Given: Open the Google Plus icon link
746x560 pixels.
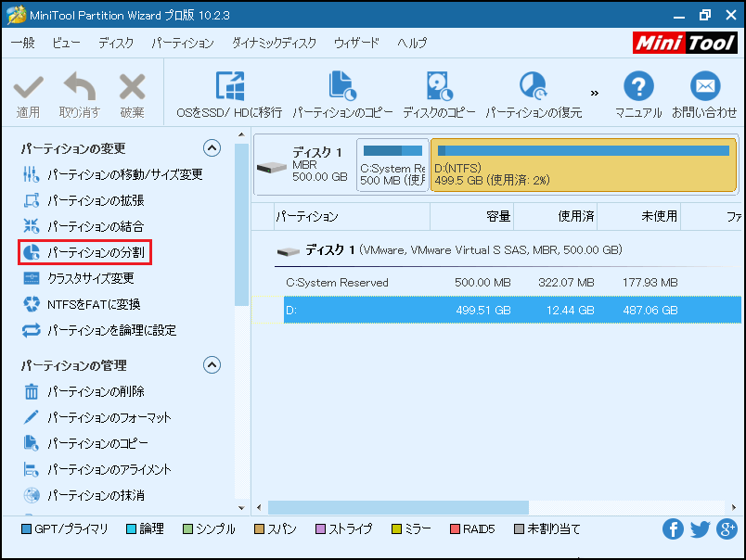Looking at the screenshot, I should click(x=727, y=528).
